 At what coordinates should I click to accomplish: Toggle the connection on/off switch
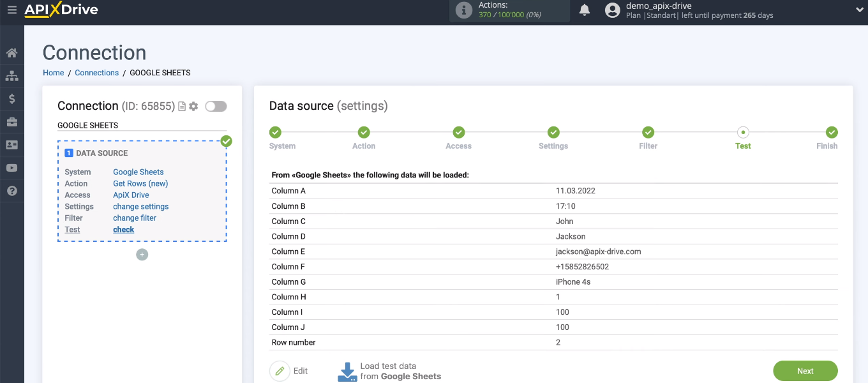(216, 107)
